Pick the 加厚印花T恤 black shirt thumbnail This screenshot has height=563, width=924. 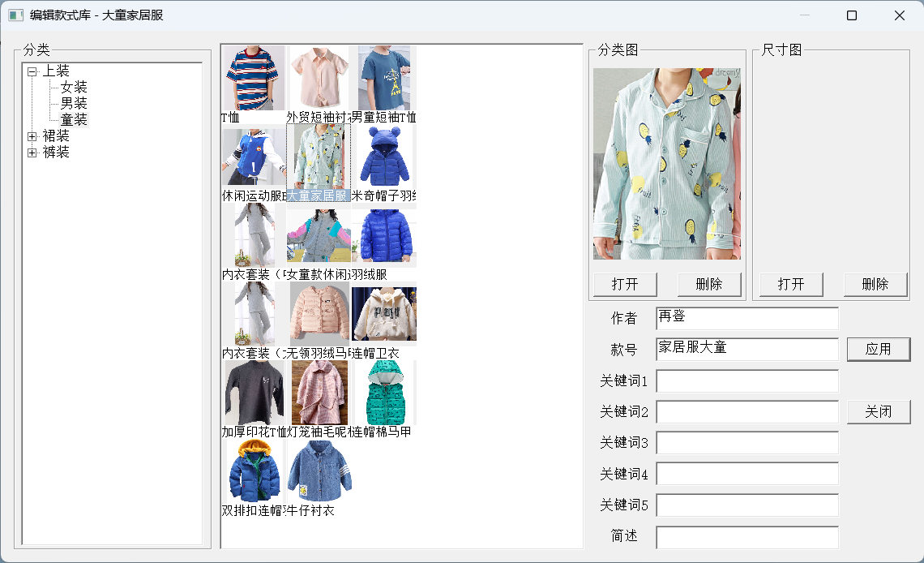click(x=254, y=392)
